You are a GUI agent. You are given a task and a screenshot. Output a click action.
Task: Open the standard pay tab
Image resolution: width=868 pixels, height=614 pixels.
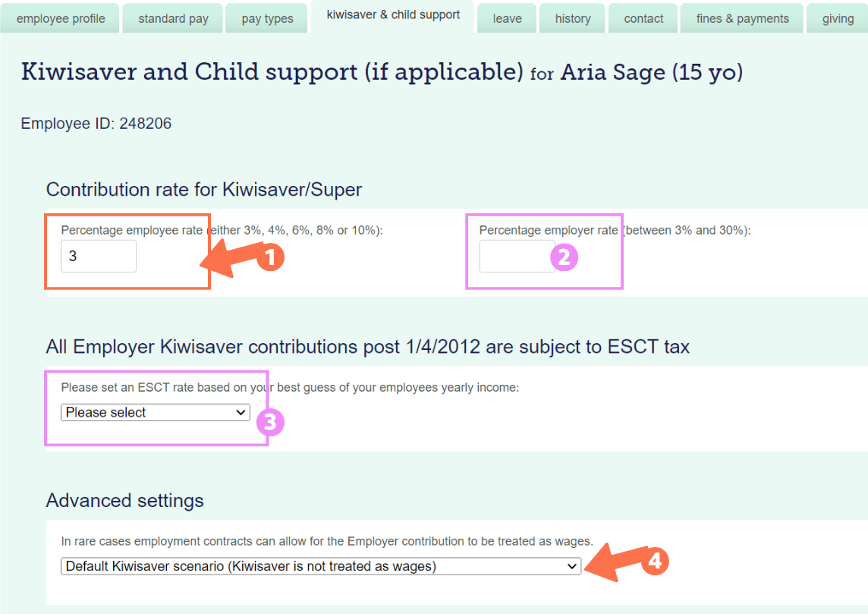pos(172,17)
